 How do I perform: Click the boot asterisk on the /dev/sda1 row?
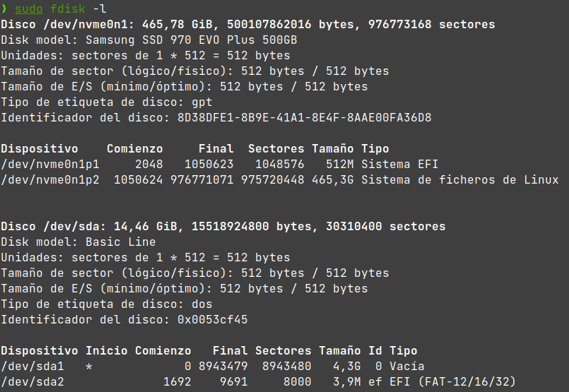89,367
